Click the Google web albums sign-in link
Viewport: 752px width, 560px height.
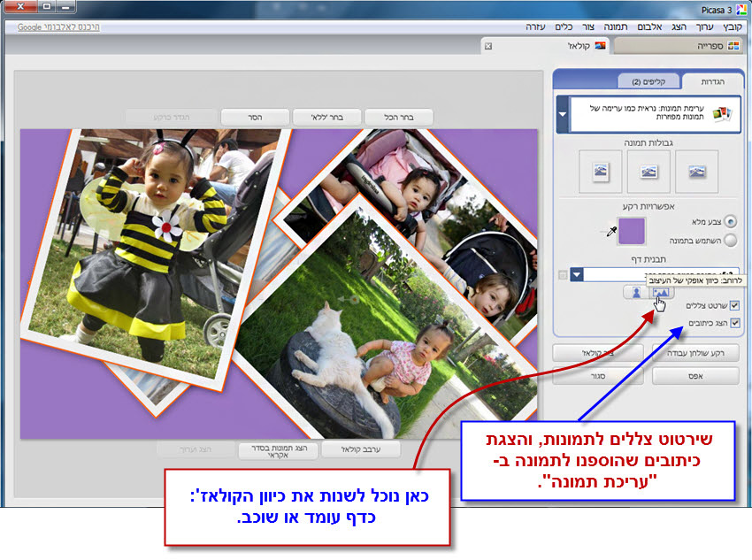58,27
